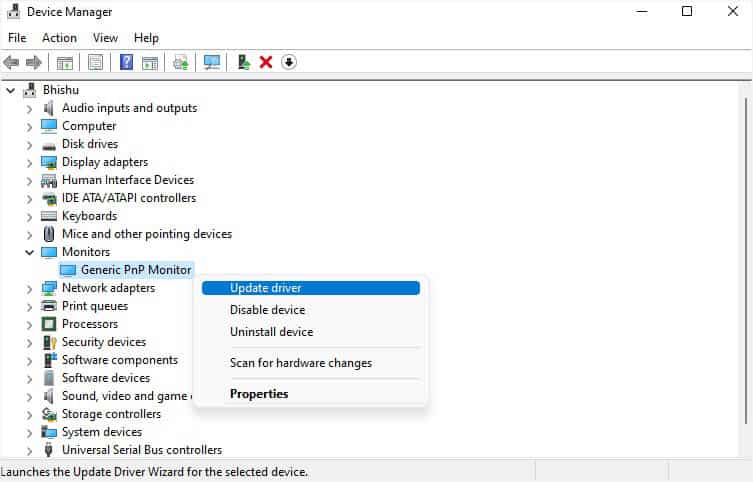This screenshot has height=482, width=753.
Task: Select the Disk drives label
Action: [90, 144]
